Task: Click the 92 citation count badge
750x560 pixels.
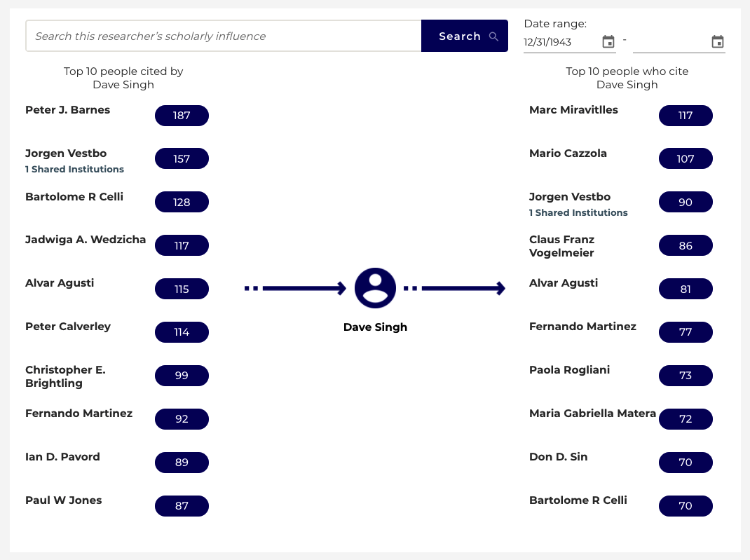Action: click(x=182, y=419)
